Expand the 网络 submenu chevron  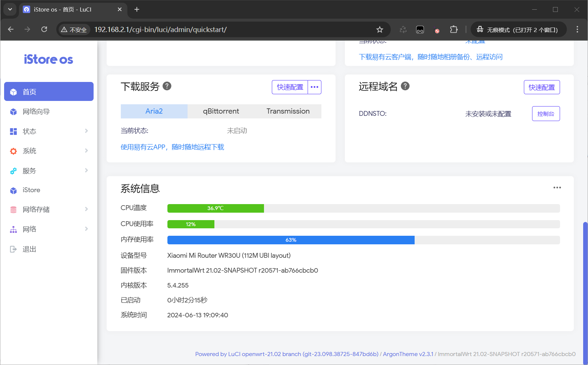[x=87, y=229]
